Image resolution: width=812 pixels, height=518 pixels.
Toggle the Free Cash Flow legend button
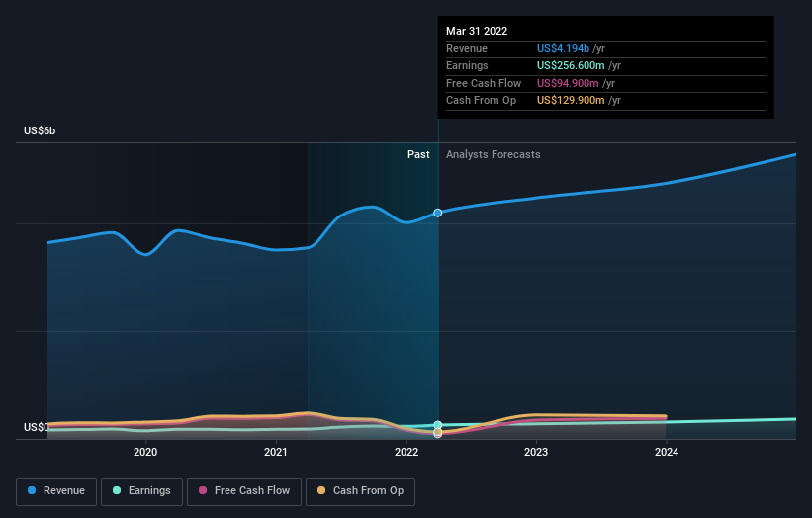tap(244, 491)
